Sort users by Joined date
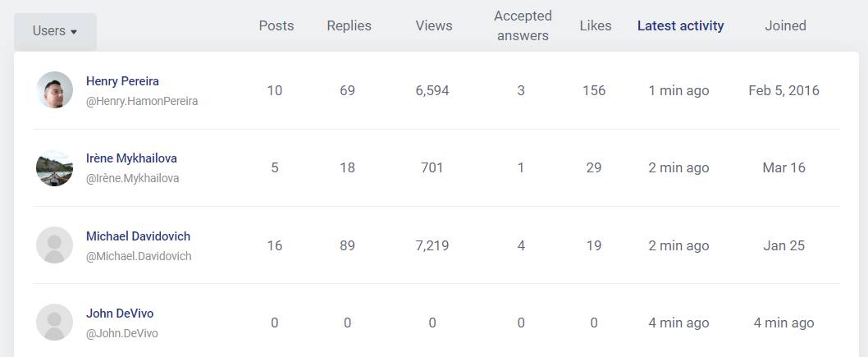This screenshot has width=868, height=357. tap(785, 26)
